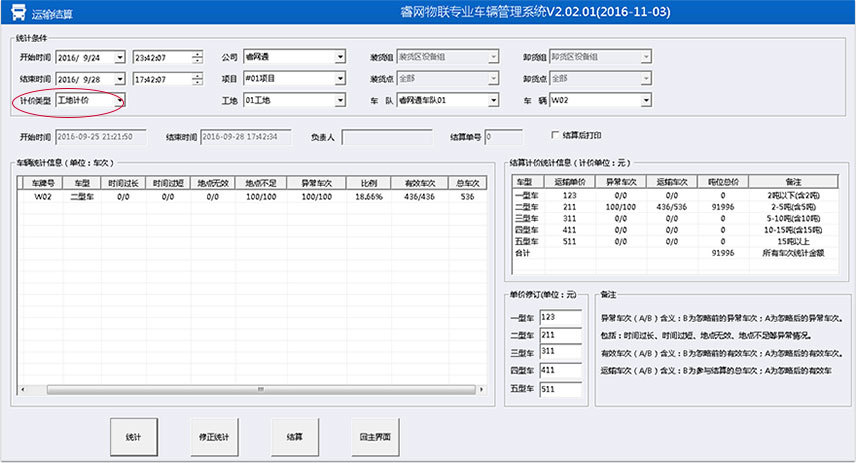Click the 四型车 unit price input showing 411

click(561, 371)
